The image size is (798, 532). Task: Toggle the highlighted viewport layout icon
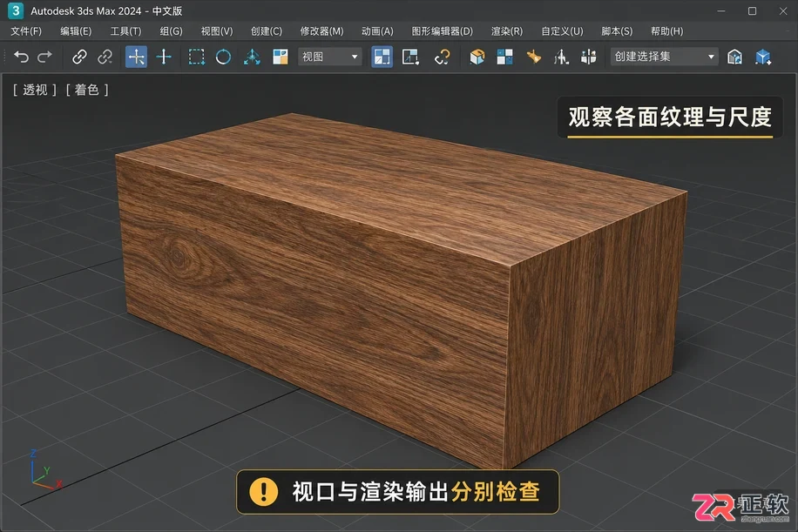(x=382, y=57)
